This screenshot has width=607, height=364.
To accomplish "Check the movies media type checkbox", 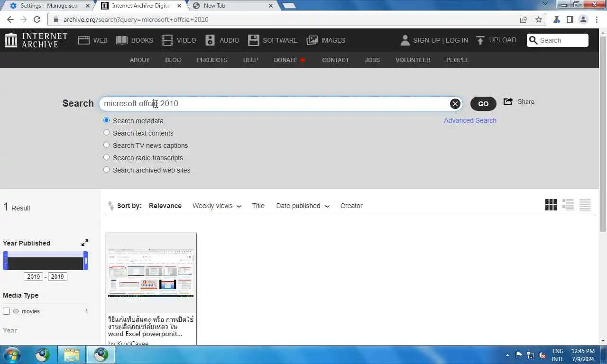I will coord(7,311).
